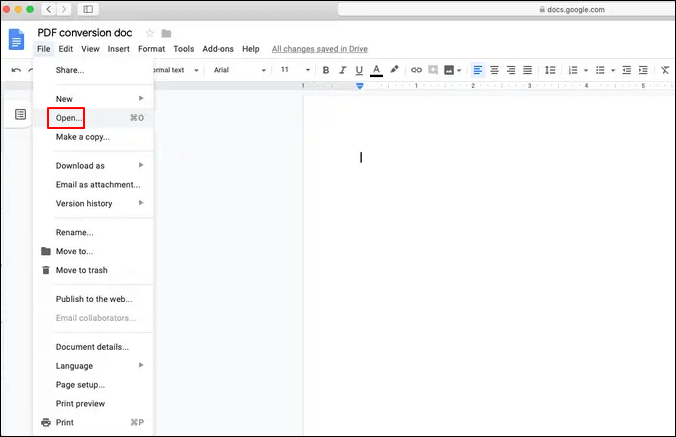Image resolution: width=676 pixels, height=437 pixels.
Task: Select center align
Action: pos(494,70)
